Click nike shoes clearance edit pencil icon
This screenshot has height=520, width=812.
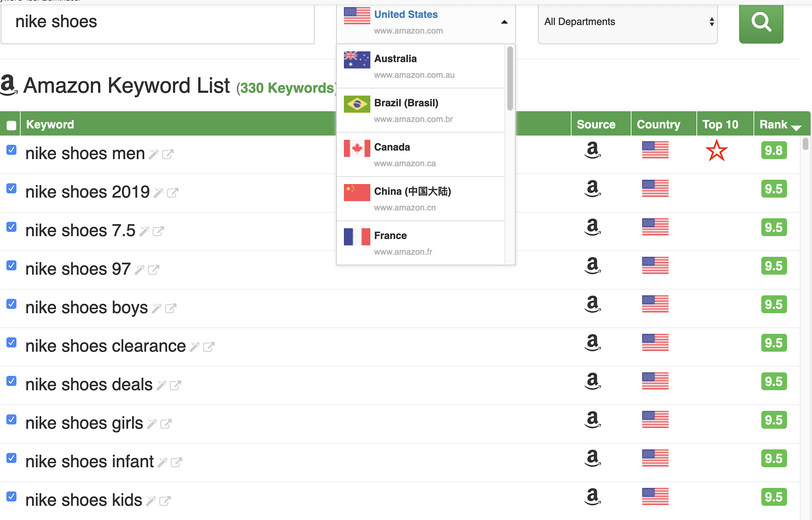(x=195, y=346)
